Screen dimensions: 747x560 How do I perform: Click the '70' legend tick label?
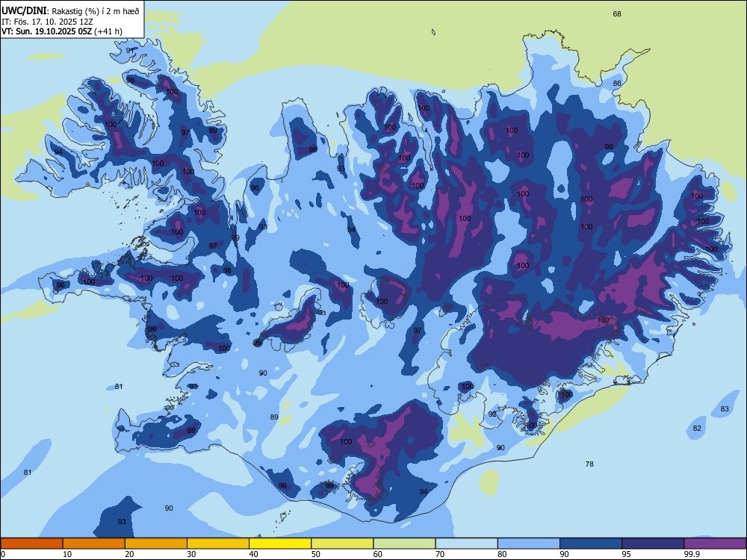click(x=440, y=554)
